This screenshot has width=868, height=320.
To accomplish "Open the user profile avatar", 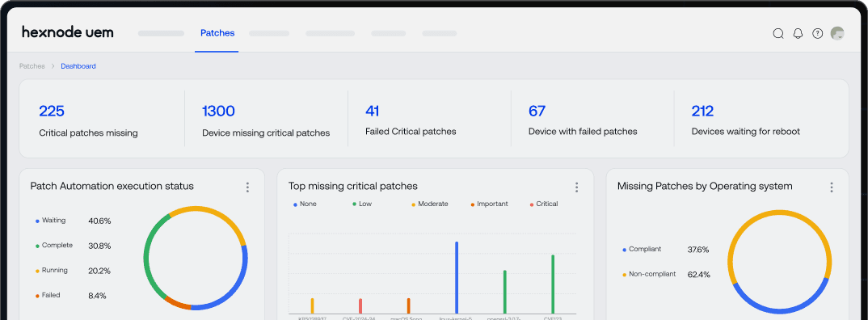I will tap(837, 34).
